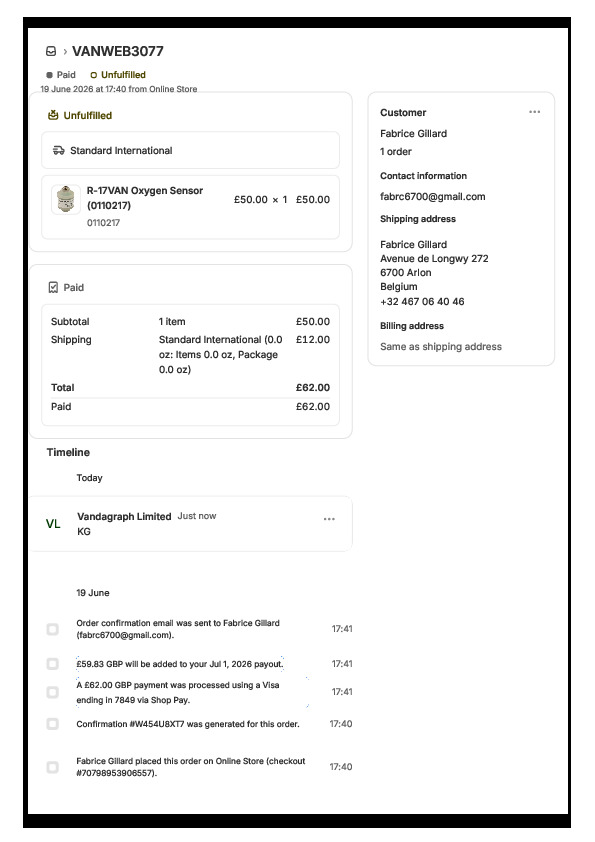Click the Unfulfilled box icon in card header
The height and width of the screenshot is (842, 595).
point(53,115)
